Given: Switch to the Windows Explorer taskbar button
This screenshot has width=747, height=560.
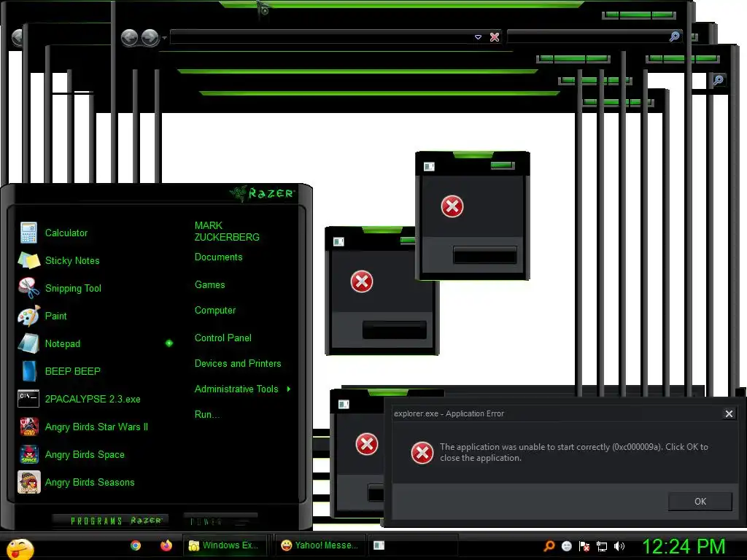Looking at the screenshot, I should pyautogui.click(x=224, y=545).
